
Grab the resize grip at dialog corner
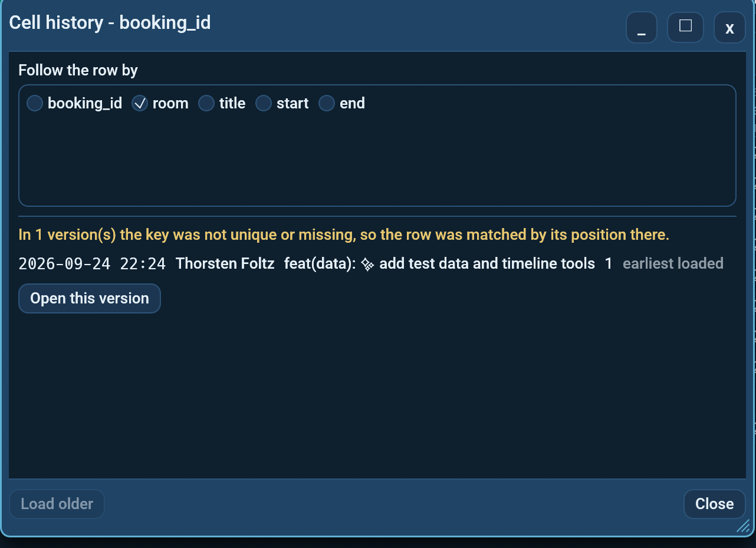click(x=742, y=526)
